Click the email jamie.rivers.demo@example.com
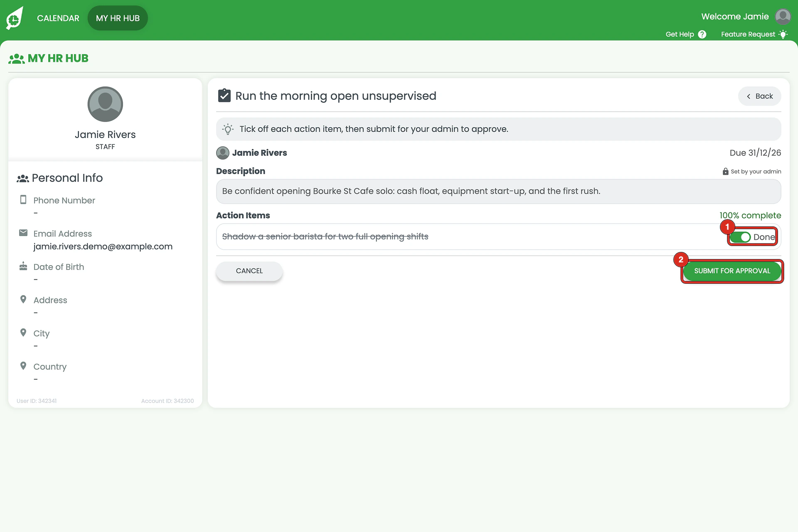The width and height of the screenshot is (798, 532). (103, 246)
